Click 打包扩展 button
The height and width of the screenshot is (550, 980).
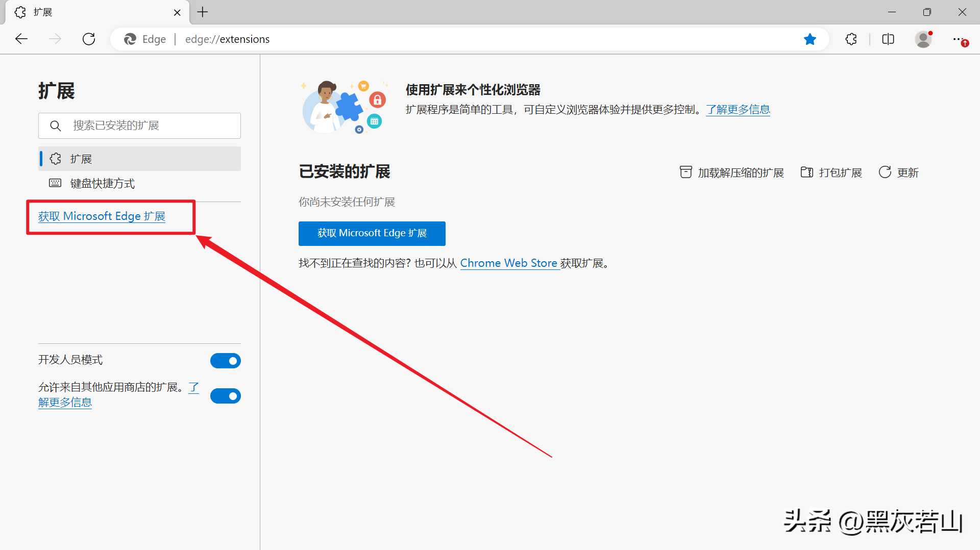tap(831, 172)
